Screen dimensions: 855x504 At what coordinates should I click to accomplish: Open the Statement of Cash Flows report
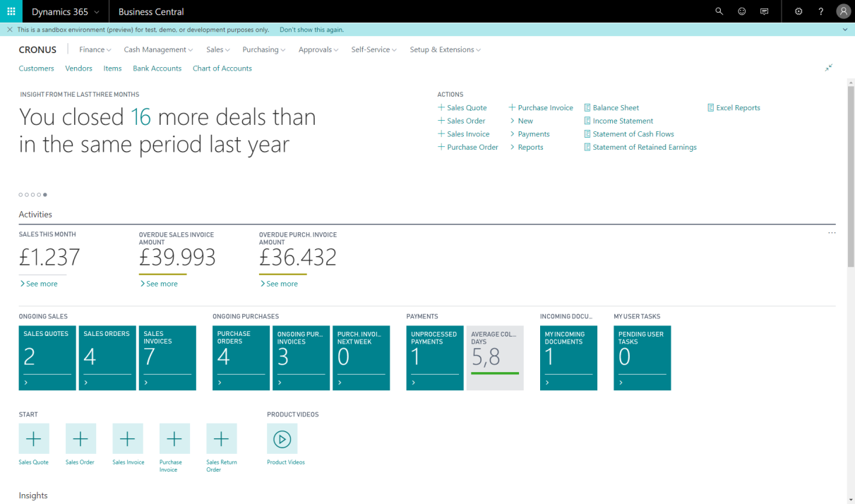(629, 134)
